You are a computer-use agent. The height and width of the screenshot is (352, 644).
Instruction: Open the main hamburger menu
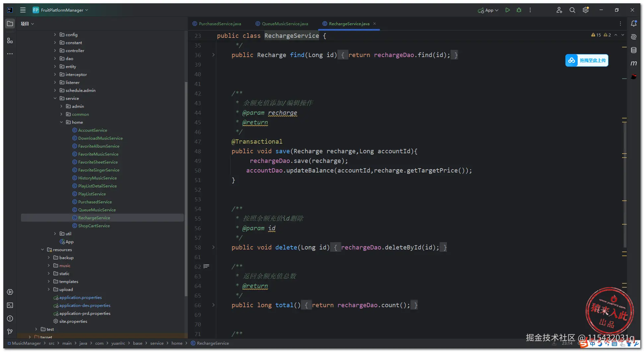(x=23, y=10)
